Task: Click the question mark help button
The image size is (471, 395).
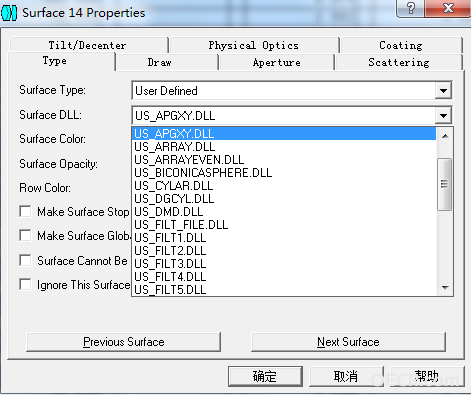Action: 411,8
